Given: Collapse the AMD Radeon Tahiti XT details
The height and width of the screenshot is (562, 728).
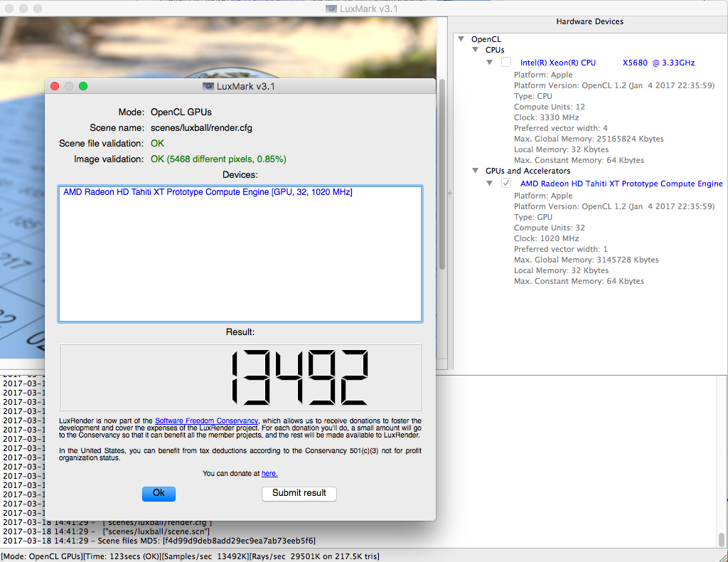Looking at the screenshot, I should coord(489,183).
